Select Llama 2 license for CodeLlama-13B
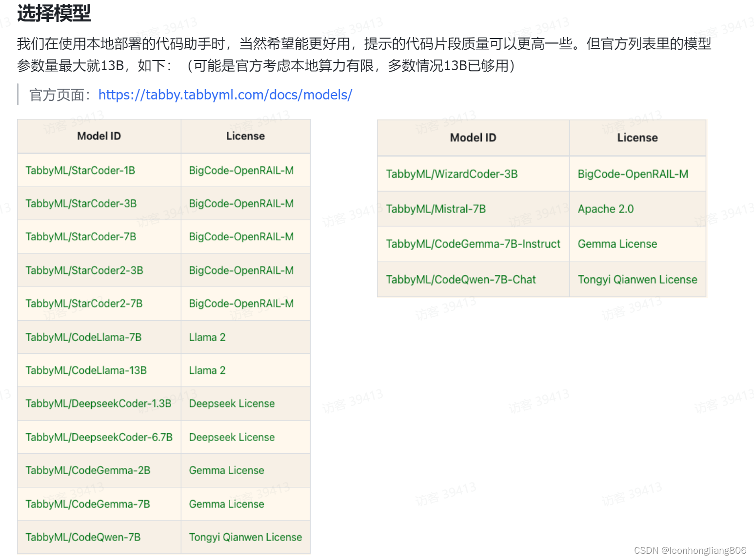This screenshot has height=560, width=754. pyautogui.click(x=207, y=370)
